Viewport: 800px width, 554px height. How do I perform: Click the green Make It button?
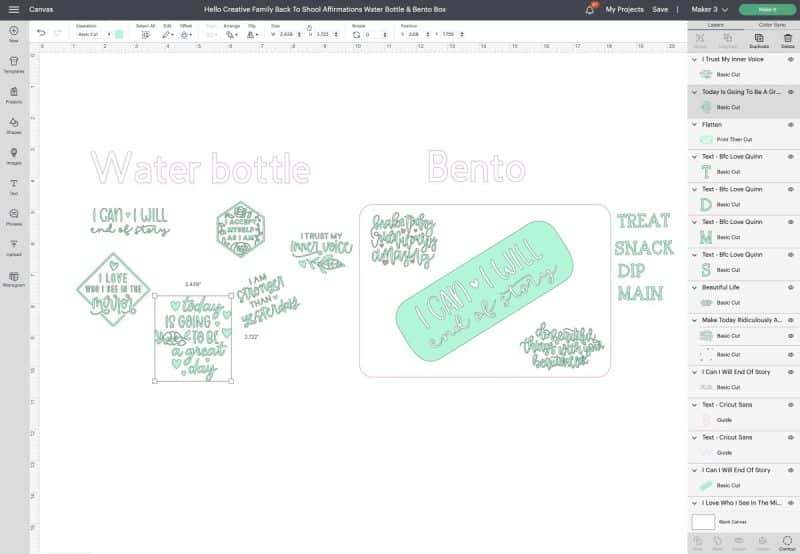point(767,9)
